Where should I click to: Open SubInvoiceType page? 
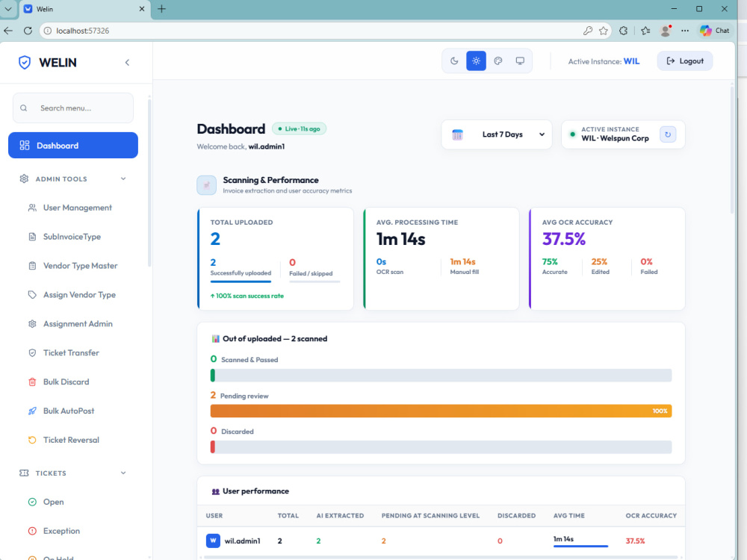point(72,237)
